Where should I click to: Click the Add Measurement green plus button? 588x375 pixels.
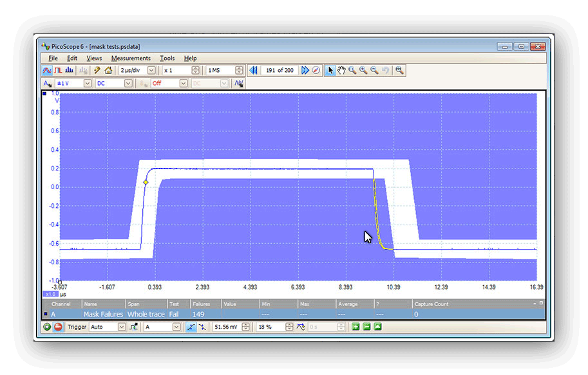point(355,327)
